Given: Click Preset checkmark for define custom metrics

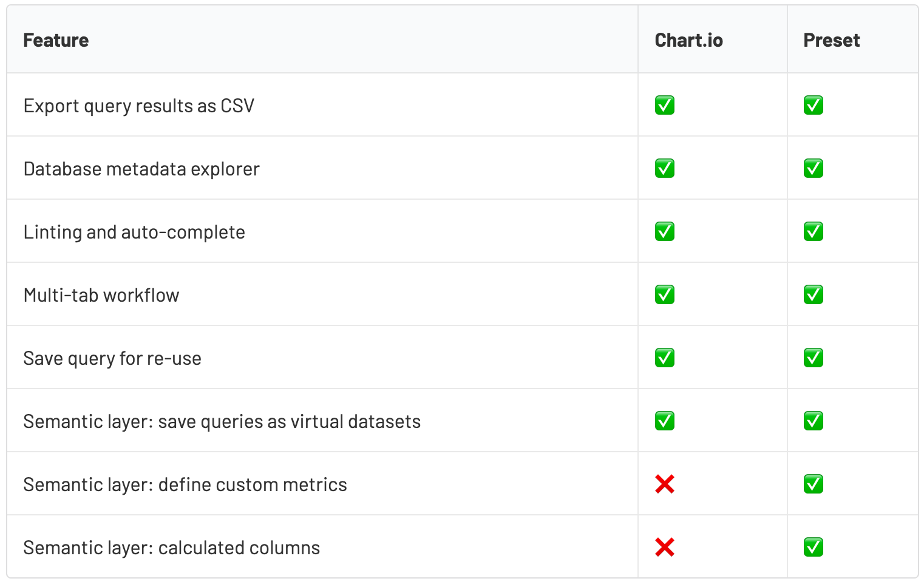Looking at the screenshot, I should tap(814, 484).
